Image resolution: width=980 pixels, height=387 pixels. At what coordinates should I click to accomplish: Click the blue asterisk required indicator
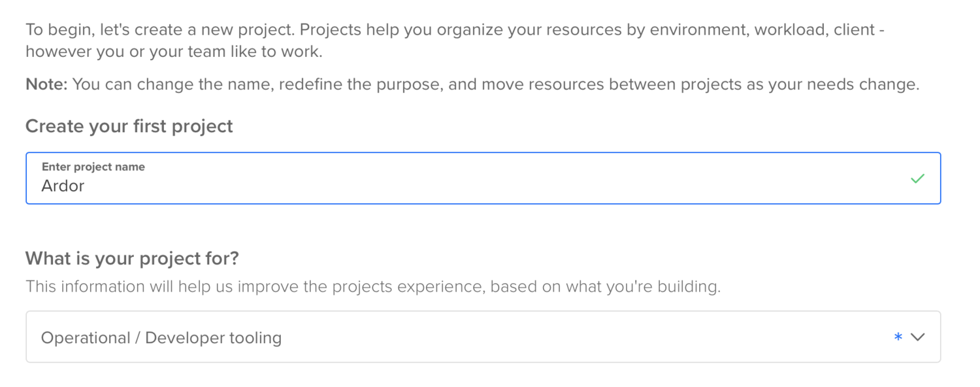click(898, 337)
